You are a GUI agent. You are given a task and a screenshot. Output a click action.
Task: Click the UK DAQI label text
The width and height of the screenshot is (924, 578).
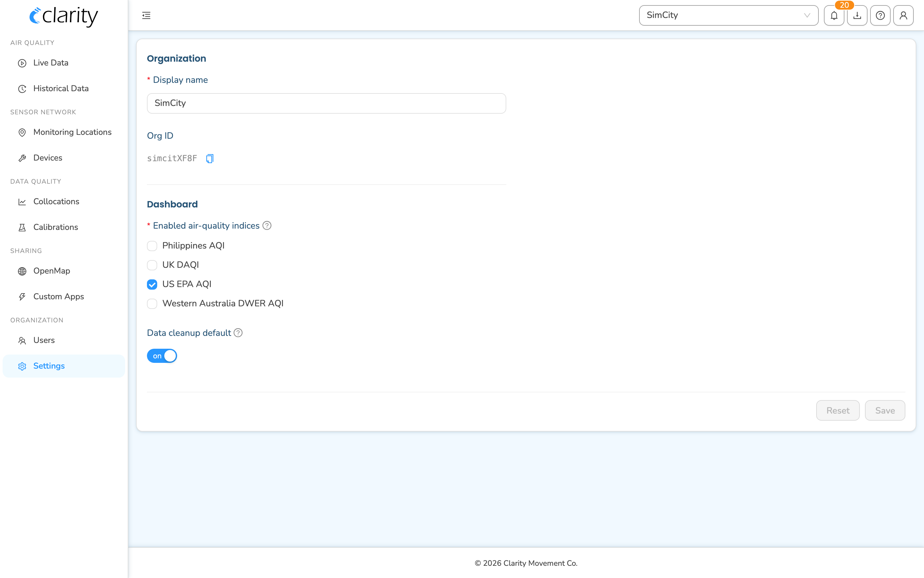(181, 265)
